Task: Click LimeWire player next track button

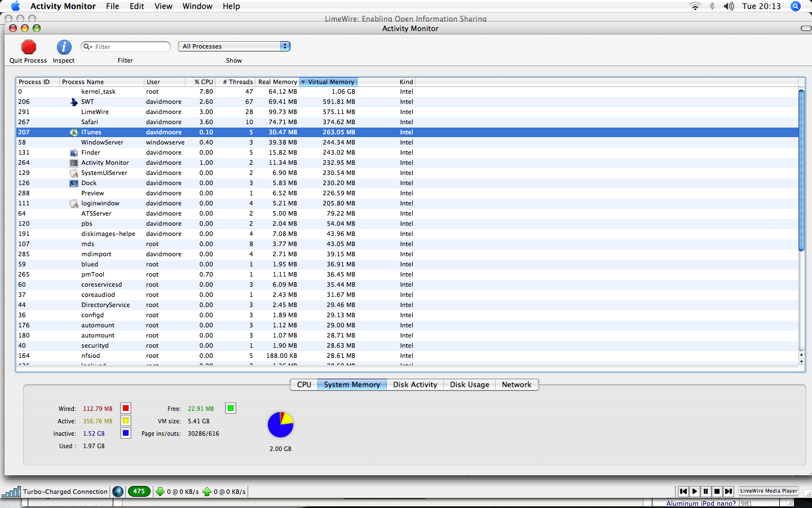Action: tap(728, 492)
